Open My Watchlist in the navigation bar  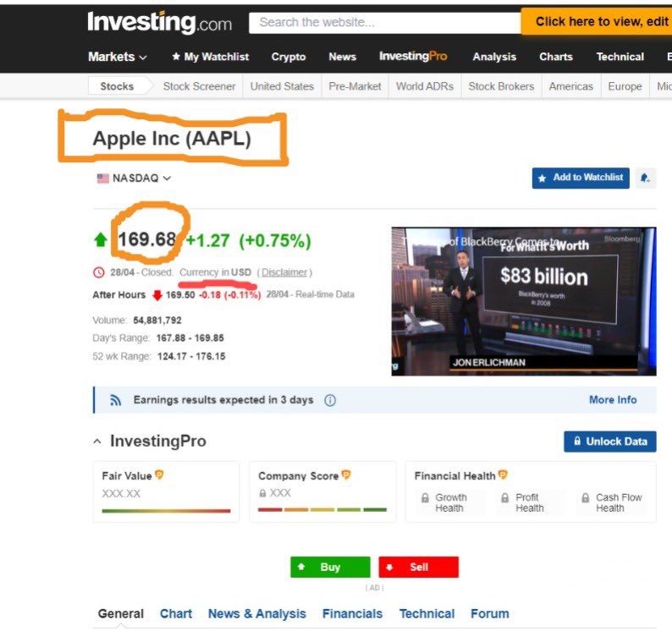click(x=210, y=57)
